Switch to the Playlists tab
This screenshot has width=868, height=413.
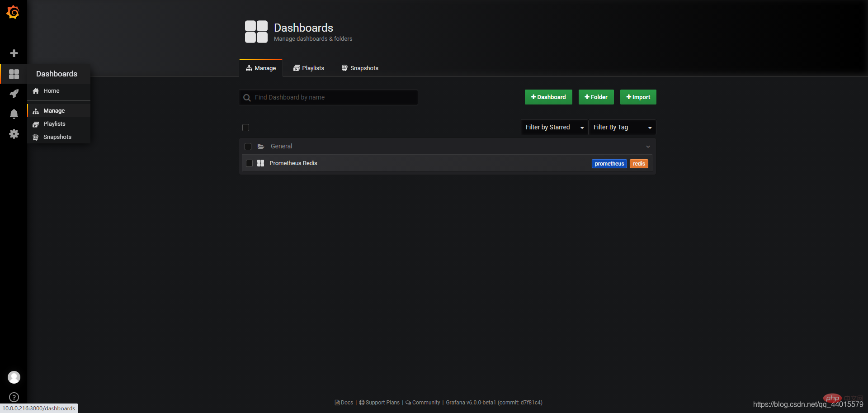(x=309, y=68)
